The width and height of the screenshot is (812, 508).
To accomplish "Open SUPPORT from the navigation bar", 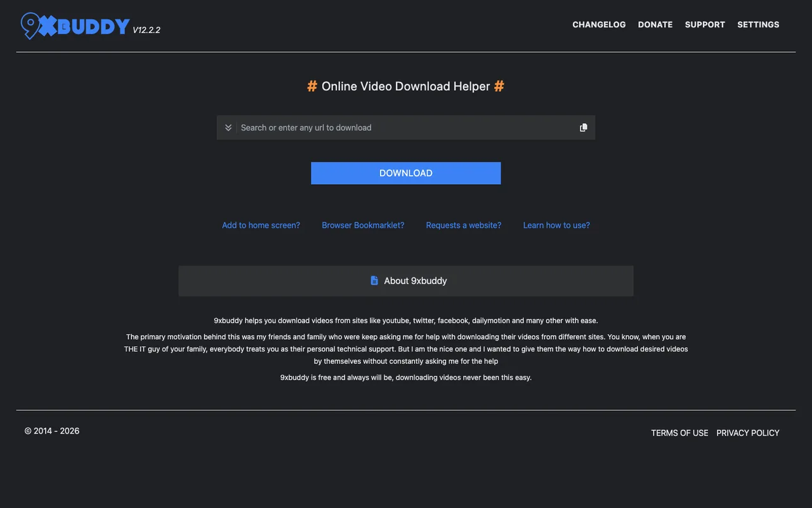I will (x=705, y=24).
